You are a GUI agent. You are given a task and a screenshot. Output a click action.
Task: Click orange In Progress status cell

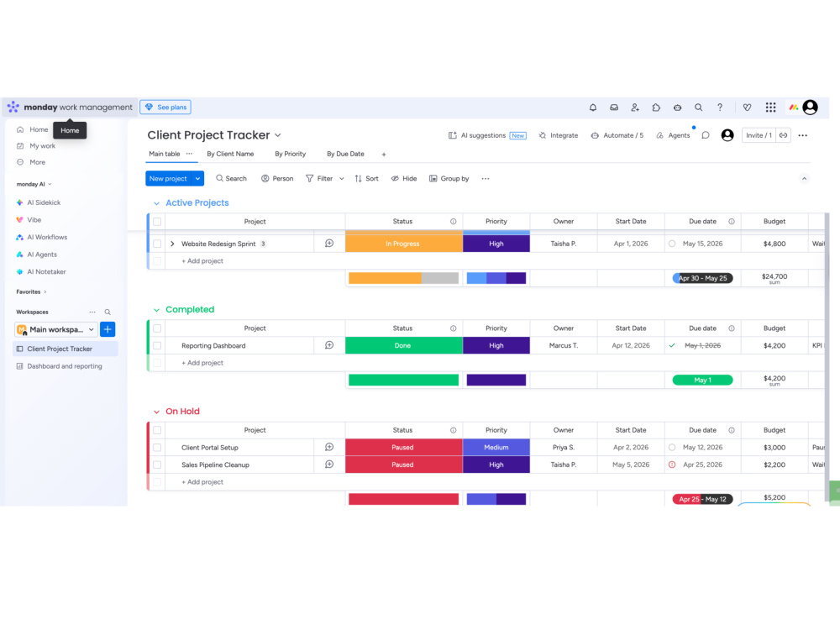point(403,244)
